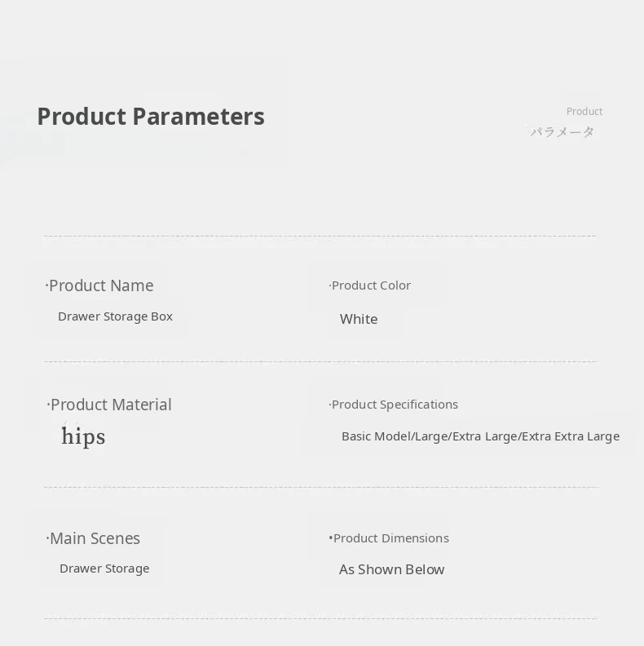Click Extra Extra Large in specifications text
The height and width of the screenshot is (646, 644).
pyautogui.click(x=571, y=436)
